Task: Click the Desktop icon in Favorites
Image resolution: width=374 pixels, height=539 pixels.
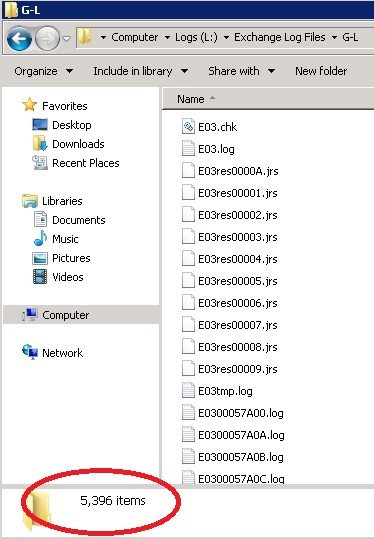Action: tap(40, 124)
